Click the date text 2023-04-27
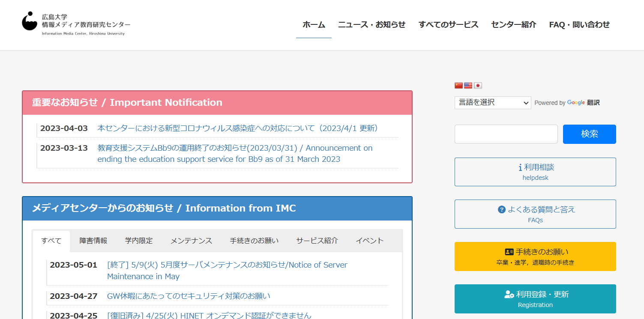This screenshot has height=319, width=644. (x=74, y=296)
